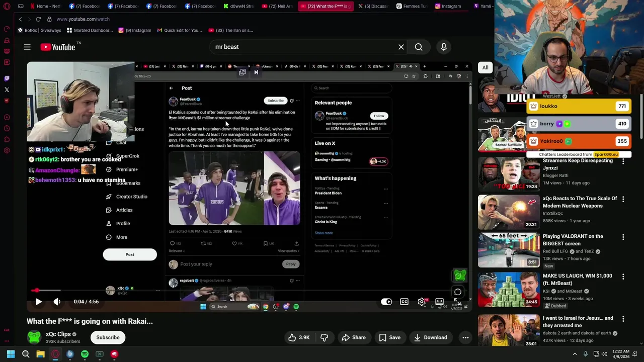This screenshot has width=644, height=362.
Task: Toggle closed captions (CC)
Action: [404, 302]
